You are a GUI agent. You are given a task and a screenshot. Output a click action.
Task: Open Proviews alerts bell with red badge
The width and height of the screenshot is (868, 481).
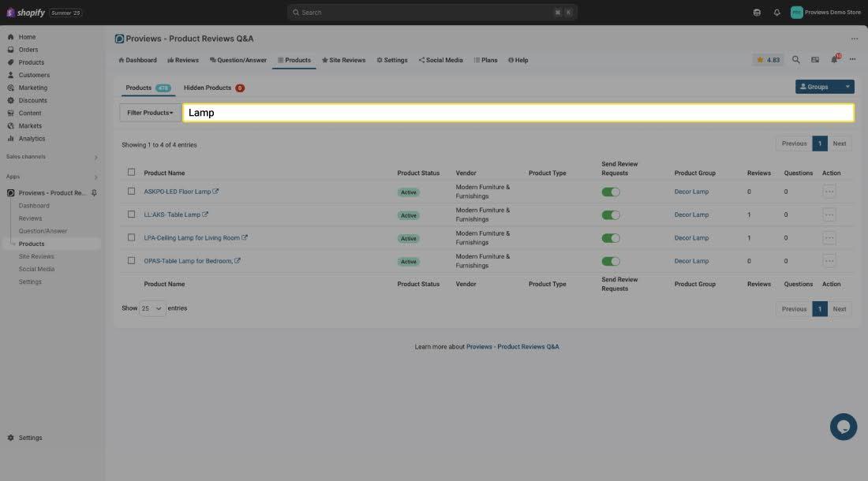835,60
